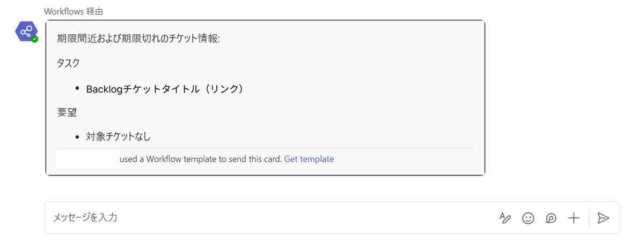Click the Loop components icon
The width and height of the screenshot is (644, 242).
[x=551, y=218]
